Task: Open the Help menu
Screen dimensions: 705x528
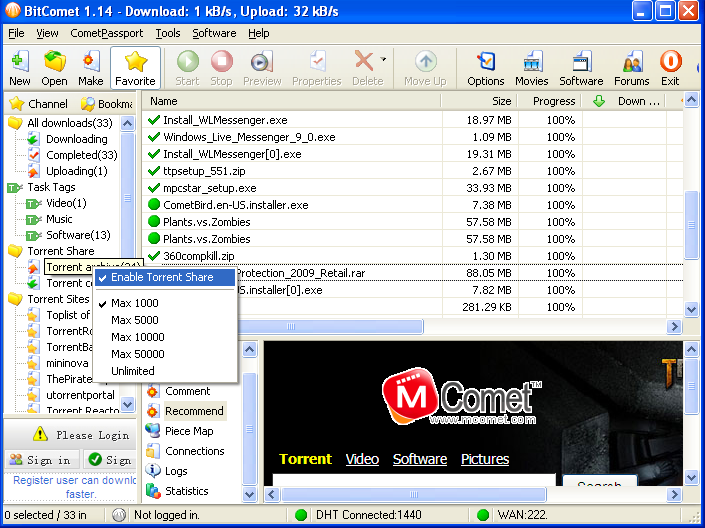Action: [x=259, y=33]
